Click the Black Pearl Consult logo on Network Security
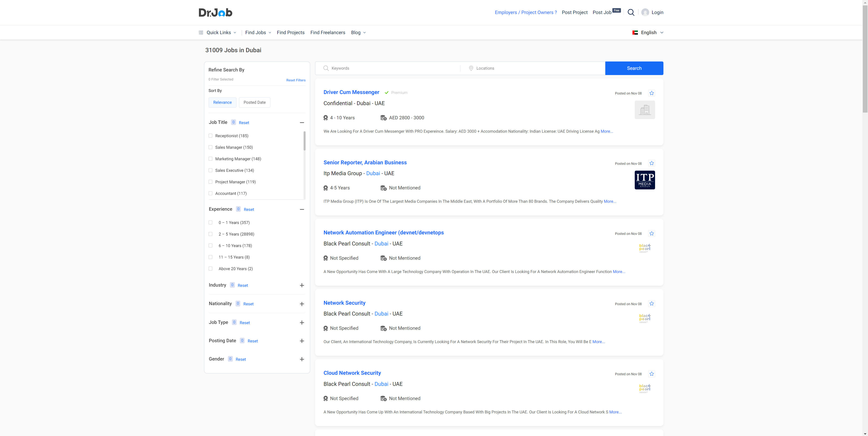 pyautogui.click(x=645, y=318)
